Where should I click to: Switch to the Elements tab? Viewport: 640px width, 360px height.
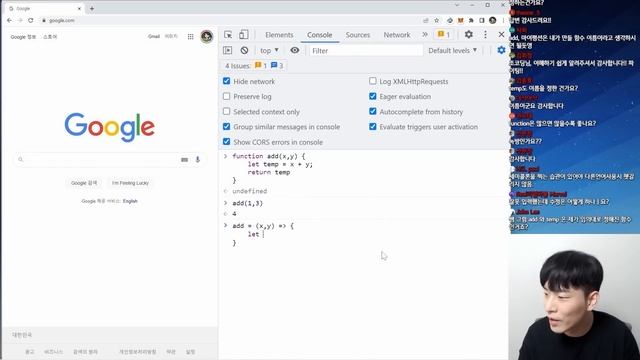click(279, 35)
